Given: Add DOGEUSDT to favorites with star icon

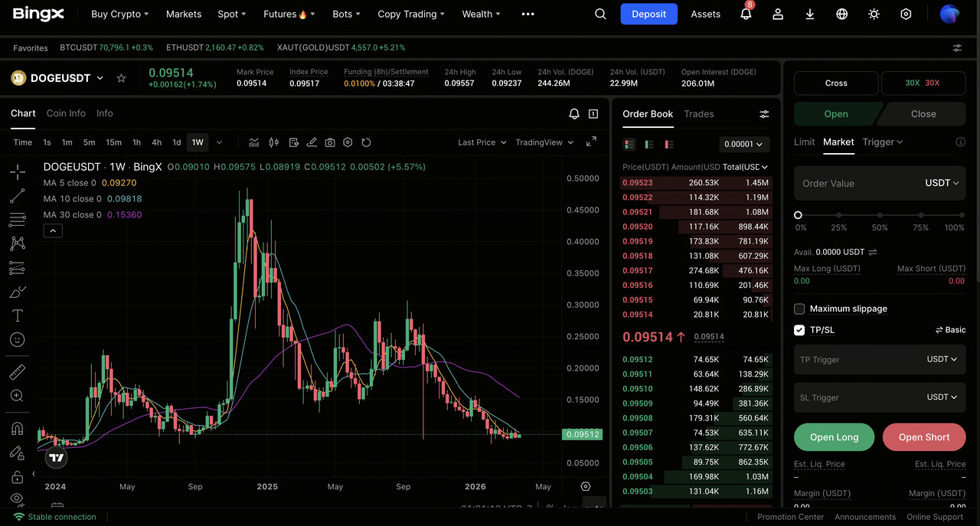Looking at the screenshot, I should [121, 78].
